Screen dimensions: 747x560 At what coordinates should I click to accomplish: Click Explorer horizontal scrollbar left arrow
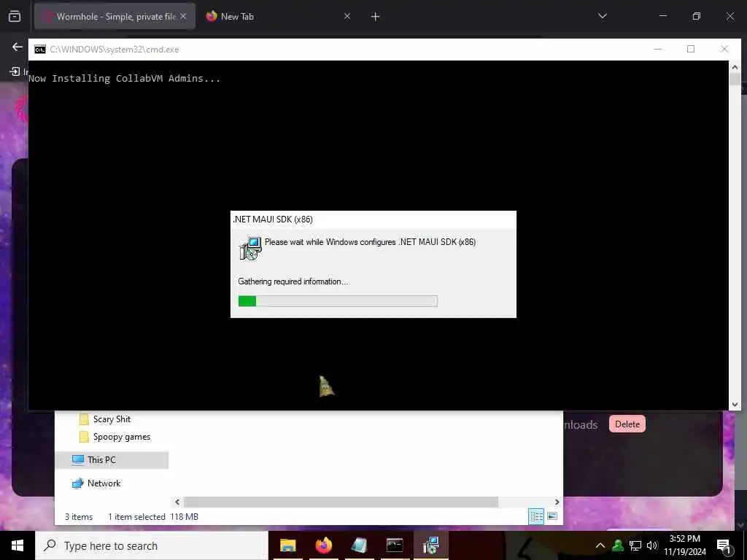[x=177, y=502]
